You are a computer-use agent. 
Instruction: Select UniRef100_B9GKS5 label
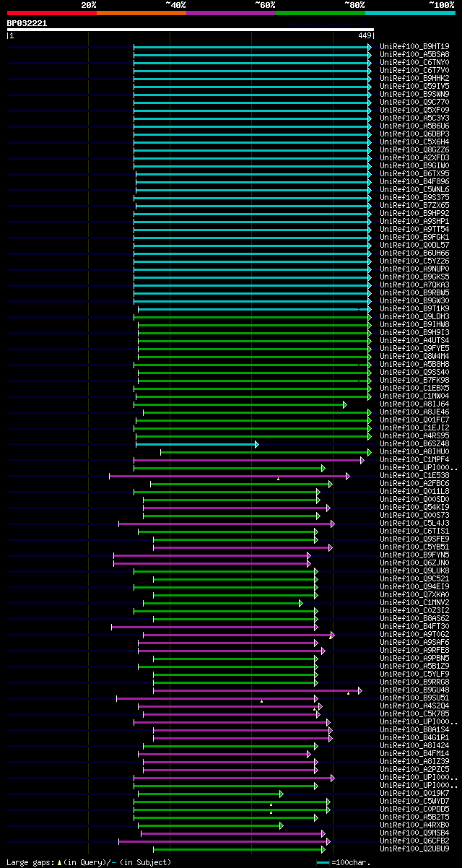pyautogui.click(x=414, y=277)
